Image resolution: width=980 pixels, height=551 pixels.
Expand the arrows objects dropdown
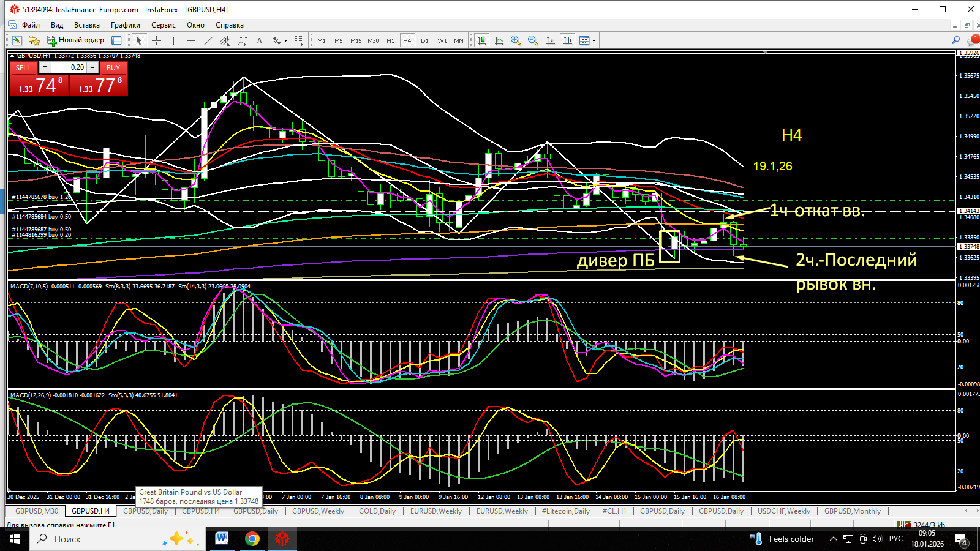tap(285, 41)
